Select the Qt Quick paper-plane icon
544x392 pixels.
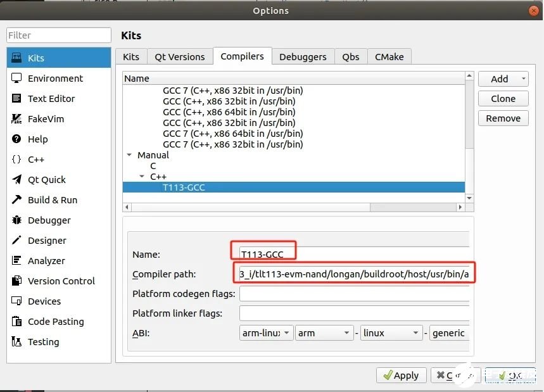pos(16,179)
